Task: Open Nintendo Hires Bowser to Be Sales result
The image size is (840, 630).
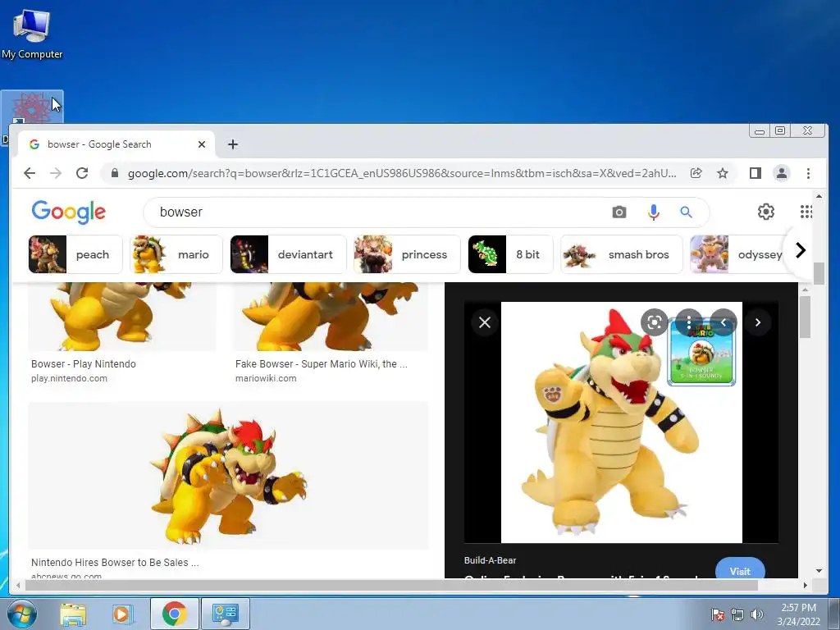Action: (x=115, y=563)
